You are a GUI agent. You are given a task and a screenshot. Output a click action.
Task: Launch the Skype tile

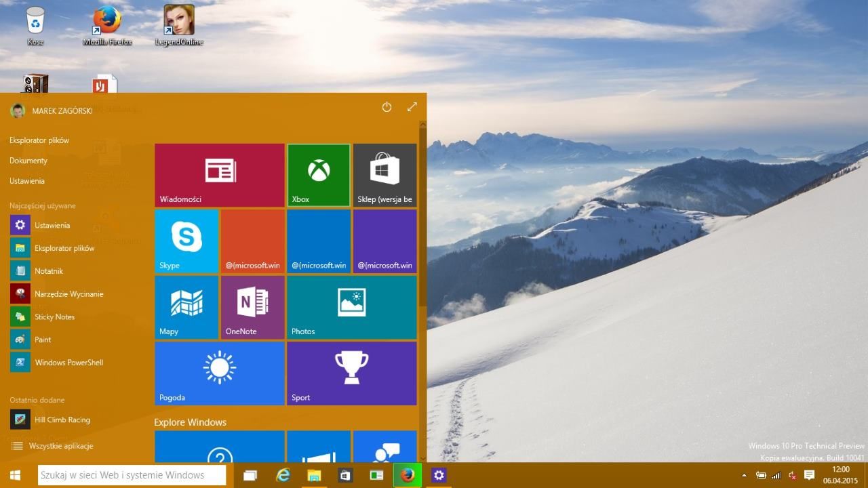[x=186, y=241]
